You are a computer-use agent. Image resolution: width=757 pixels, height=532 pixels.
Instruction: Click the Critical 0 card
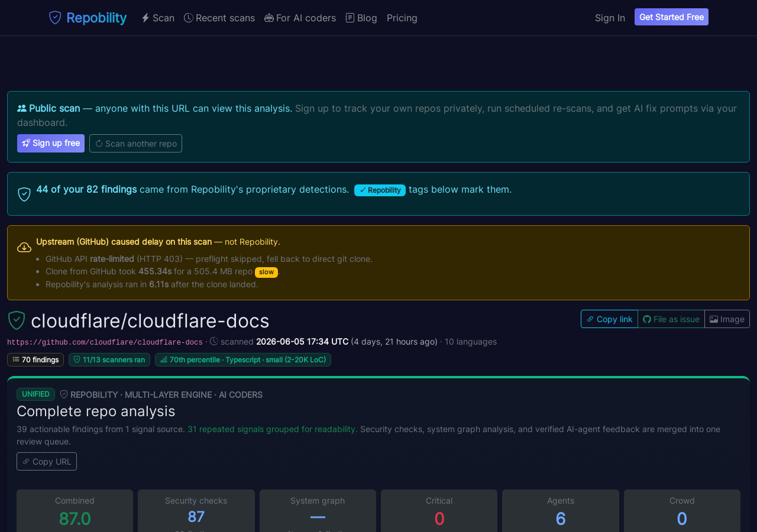tap(439, 511)
